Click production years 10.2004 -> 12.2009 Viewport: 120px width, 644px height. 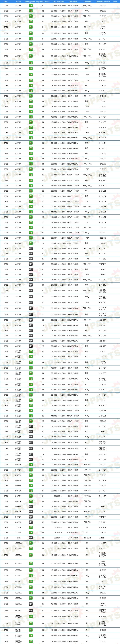tap(58, 368)
